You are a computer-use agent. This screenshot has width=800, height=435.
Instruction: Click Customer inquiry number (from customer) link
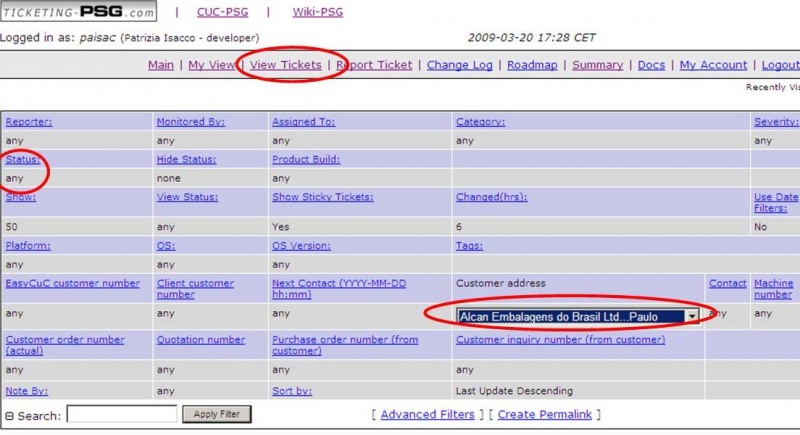561,340
